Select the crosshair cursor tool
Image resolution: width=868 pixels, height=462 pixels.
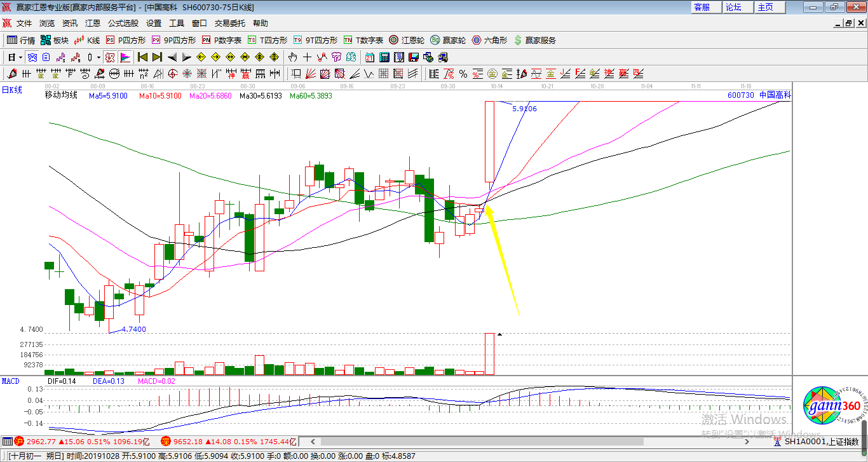[307, 57]
